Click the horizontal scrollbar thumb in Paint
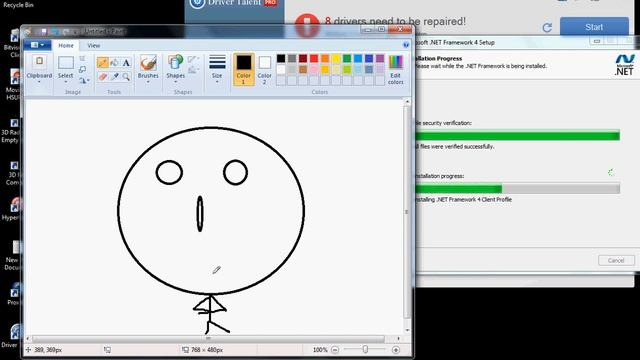 click(208, 339)
